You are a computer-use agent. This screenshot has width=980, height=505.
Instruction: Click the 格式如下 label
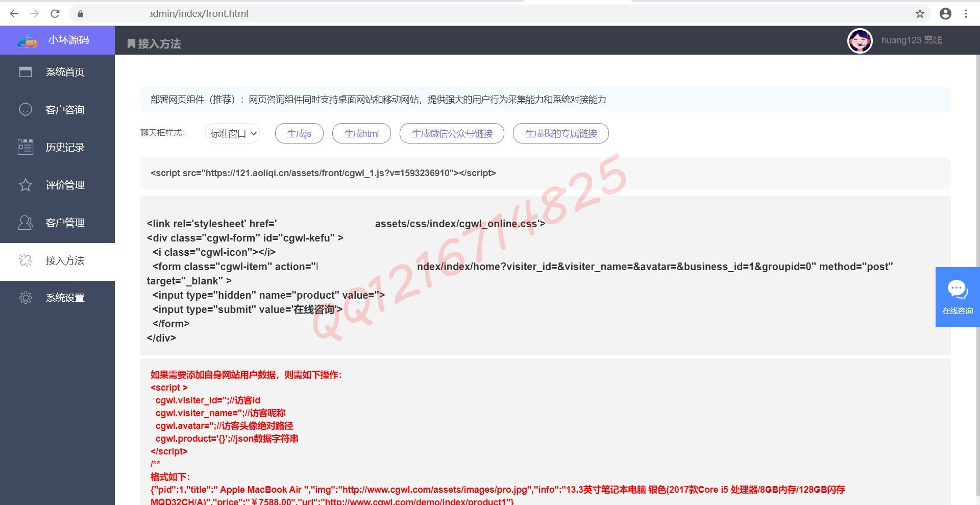coord(170,477)
